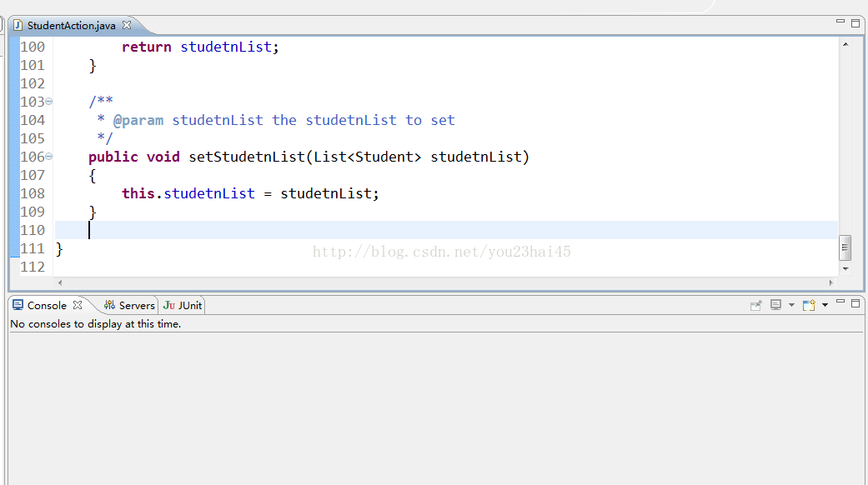The height and width of the screenshot is (485, 868).
Task: Minimize the Console panel
Action: (840, 302)
